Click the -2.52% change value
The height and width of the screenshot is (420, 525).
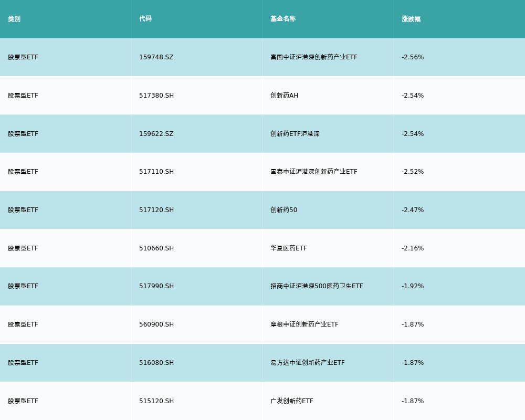413,172
